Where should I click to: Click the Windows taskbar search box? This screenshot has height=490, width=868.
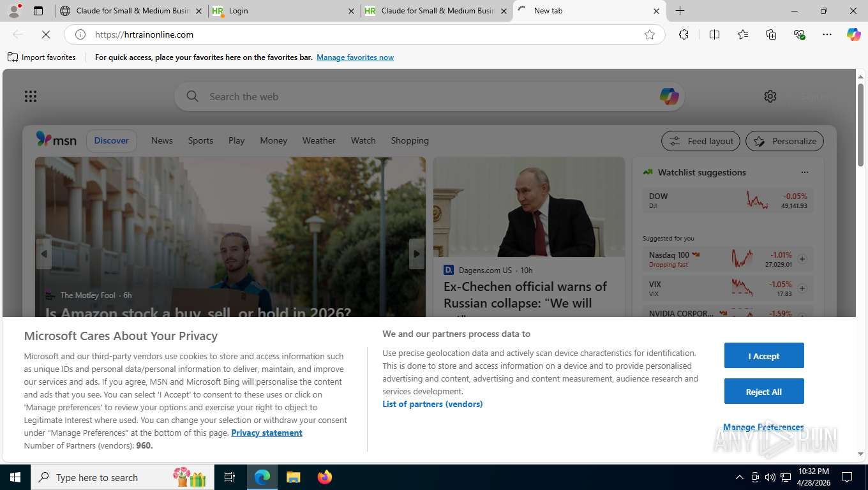(x=123, y=477)
